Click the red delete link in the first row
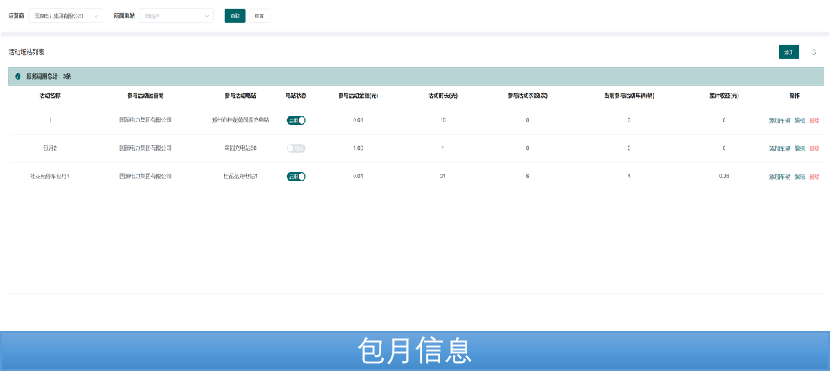 click(x=814, y=121)
